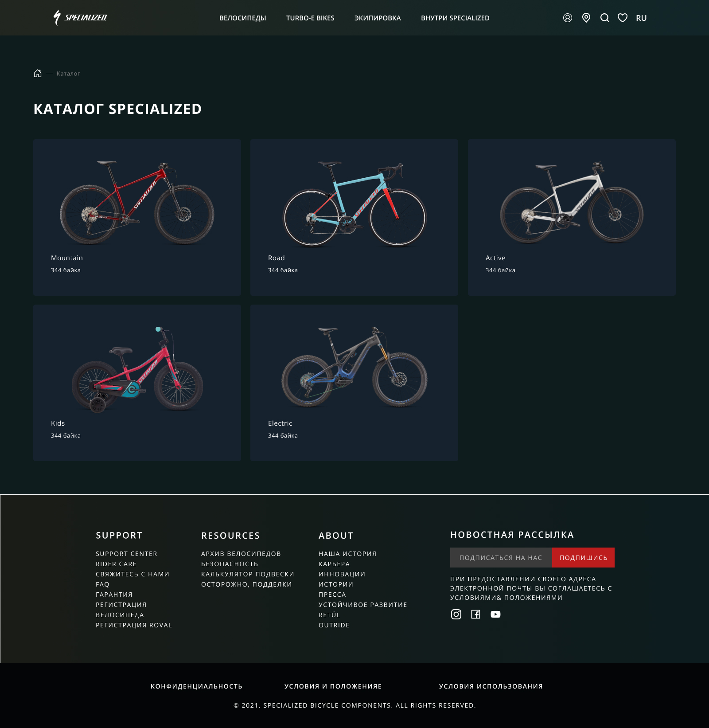
Task: Open the Facebook social icon
Action: 475,614
